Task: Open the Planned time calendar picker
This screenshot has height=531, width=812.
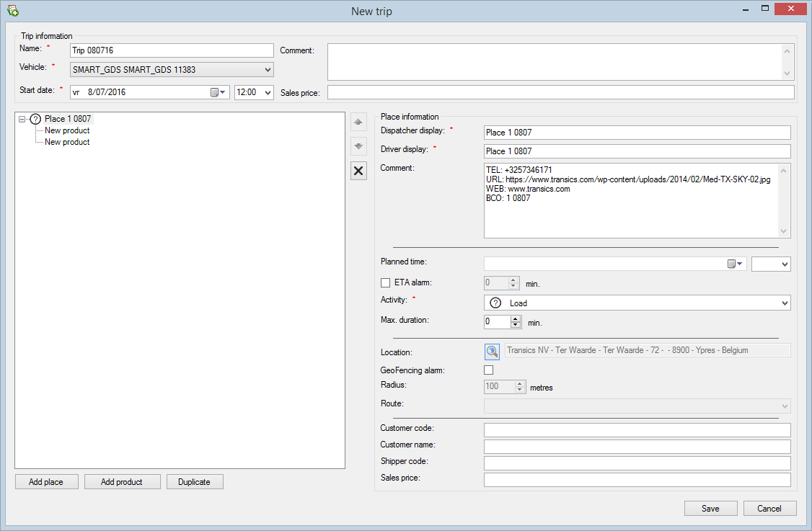Action: pyautogui.click(x=735, y=264)
